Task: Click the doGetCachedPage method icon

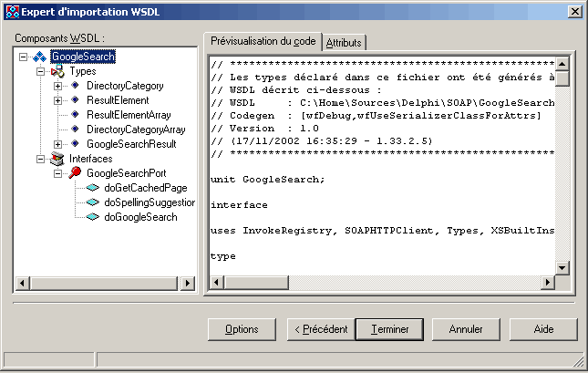Action: [92, 188]
